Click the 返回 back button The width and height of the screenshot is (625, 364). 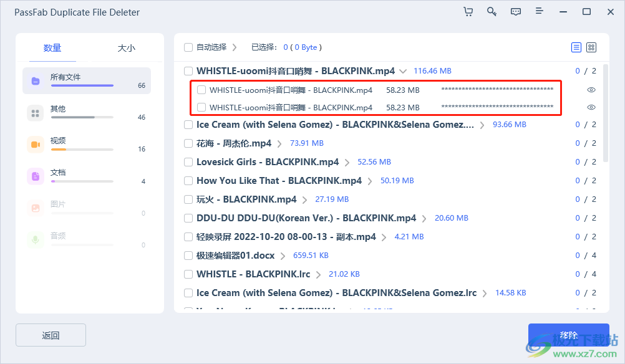pos(51,335)
